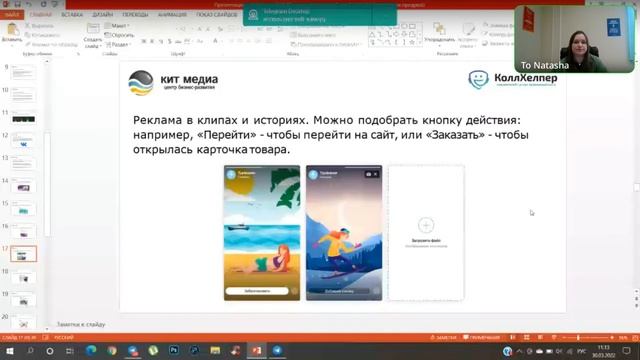The width and height of the screenshot is (640, 360).
Task: Open the Layout (Макет) dropdown
Action: (117, 26)
